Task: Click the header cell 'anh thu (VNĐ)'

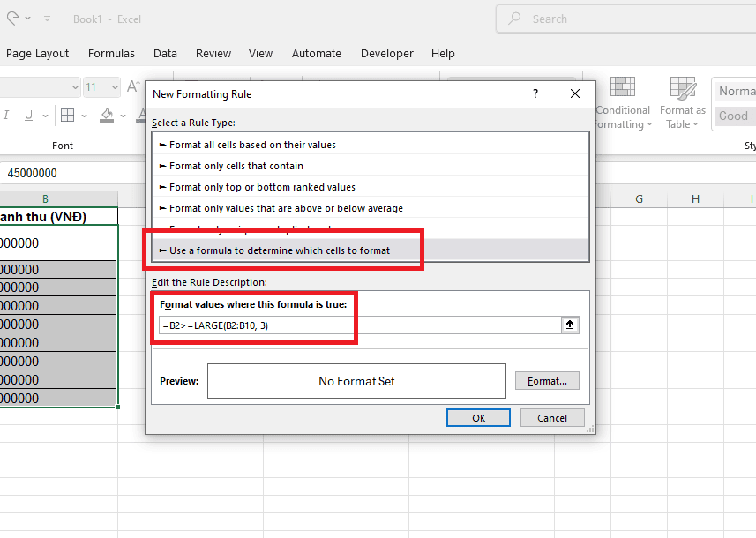Action: click(58, 216)
